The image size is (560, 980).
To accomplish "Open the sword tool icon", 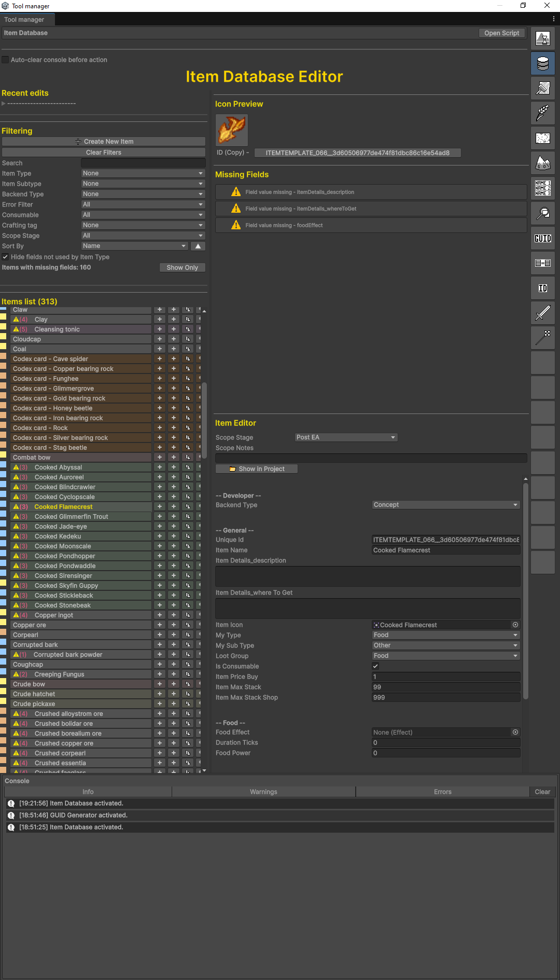I will (543, 313).
